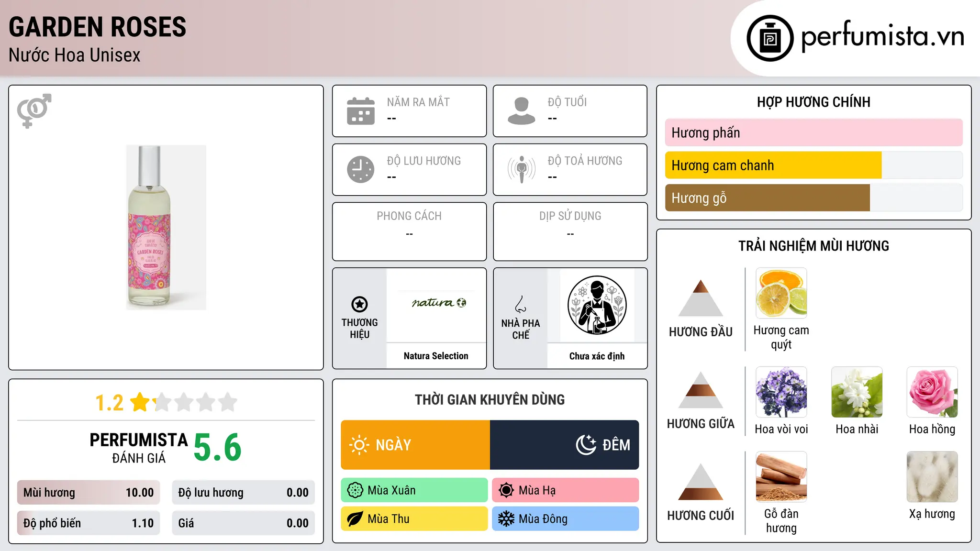Choose the Mùa Hạ season tag
Viewport: 980px width, 551px height.
click(x=566, y=490)
